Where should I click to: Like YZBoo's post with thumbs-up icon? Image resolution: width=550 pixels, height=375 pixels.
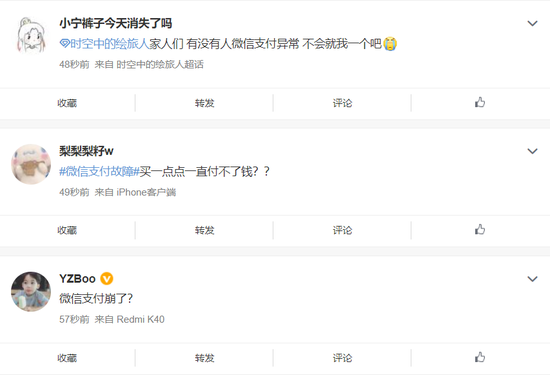[480, 357]
